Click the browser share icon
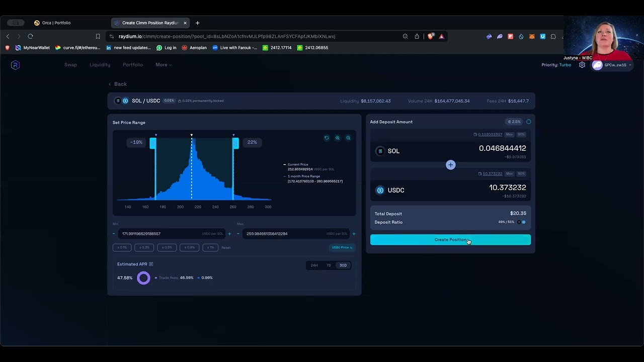The width and height of the screenshot is (644, 362). 417,36
